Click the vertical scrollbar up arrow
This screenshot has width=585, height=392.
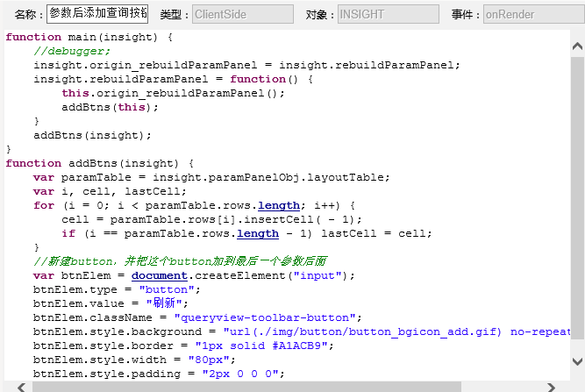pyautogui.click(x=577, y=46)
